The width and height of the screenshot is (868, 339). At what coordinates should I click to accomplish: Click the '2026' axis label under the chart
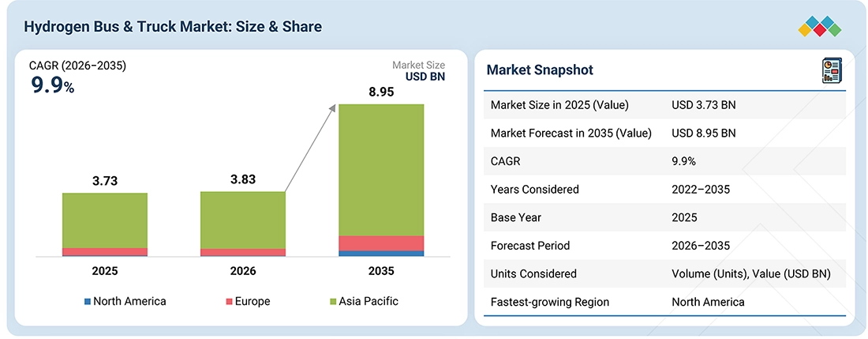click(x=243, y=271)
